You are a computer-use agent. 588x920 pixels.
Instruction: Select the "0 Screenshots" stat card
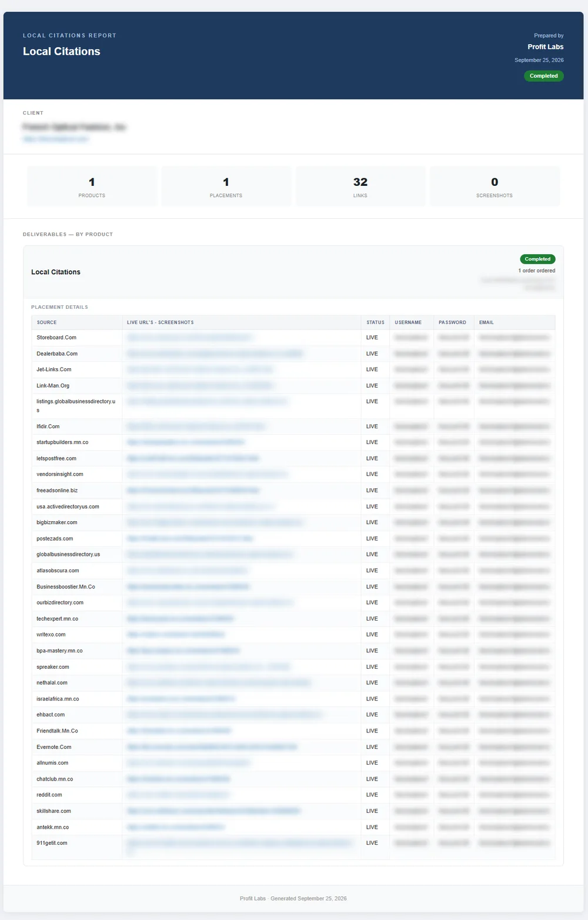point(495,186)
